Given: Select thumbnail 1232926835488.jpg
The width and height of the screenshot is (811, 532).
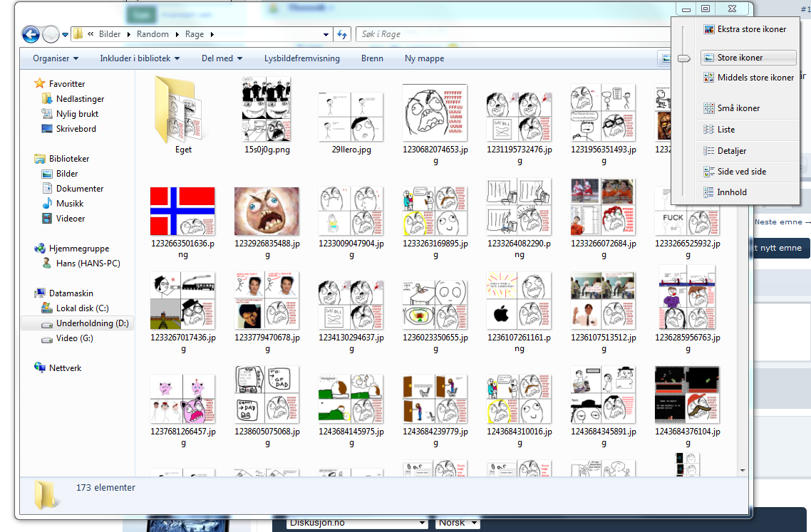Looking at the screenshot, I should click(x=267, y=211).
